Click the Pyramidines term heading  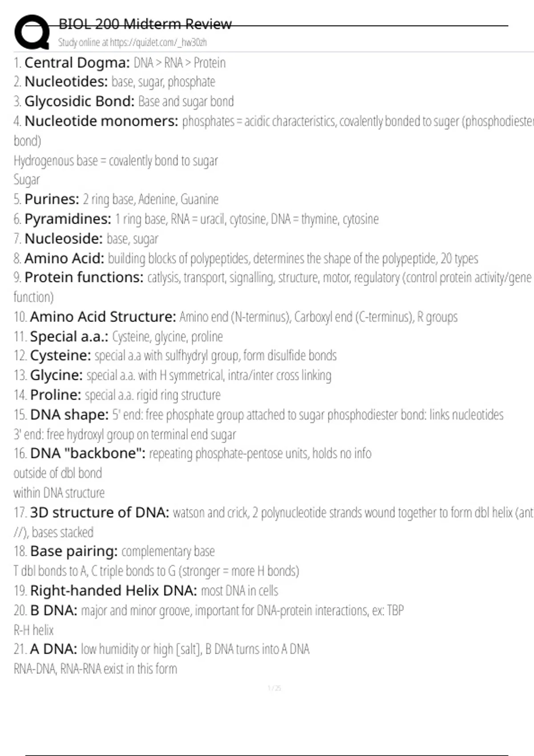point(68,219)
